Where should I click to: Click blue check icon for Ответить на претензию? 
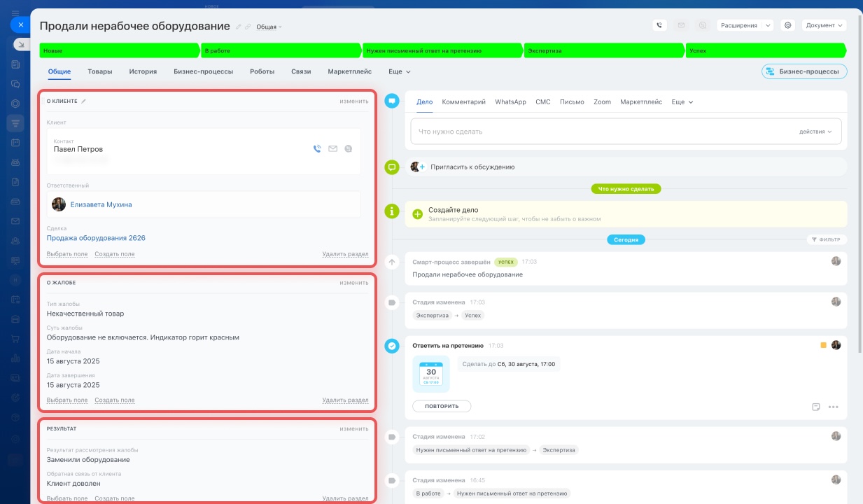(x=392, y=345)
